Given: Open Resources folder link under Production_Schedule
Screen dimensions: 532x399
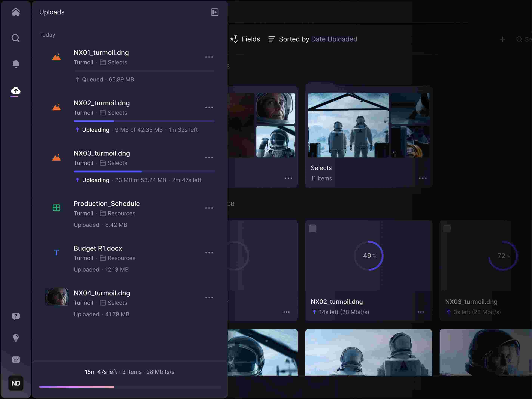Looking at the screenshot, I should (117, 213).
